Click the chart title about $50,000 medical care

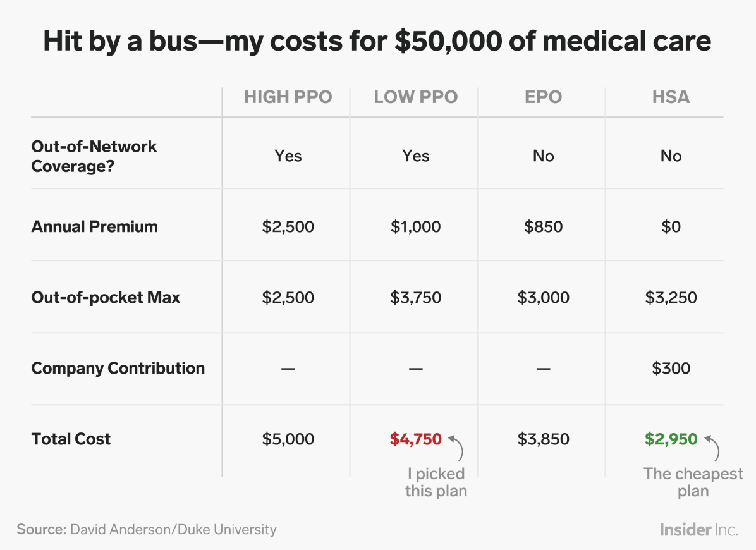377,40
